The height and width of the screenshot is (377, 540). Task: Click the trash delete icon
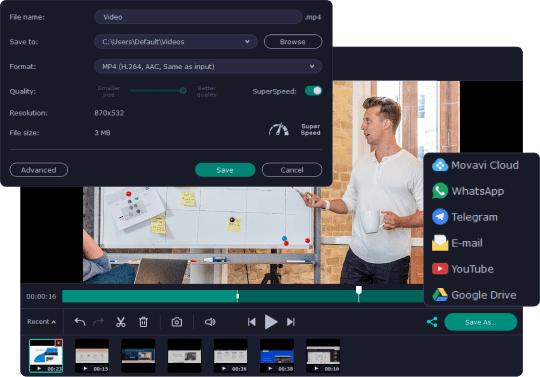143,322
